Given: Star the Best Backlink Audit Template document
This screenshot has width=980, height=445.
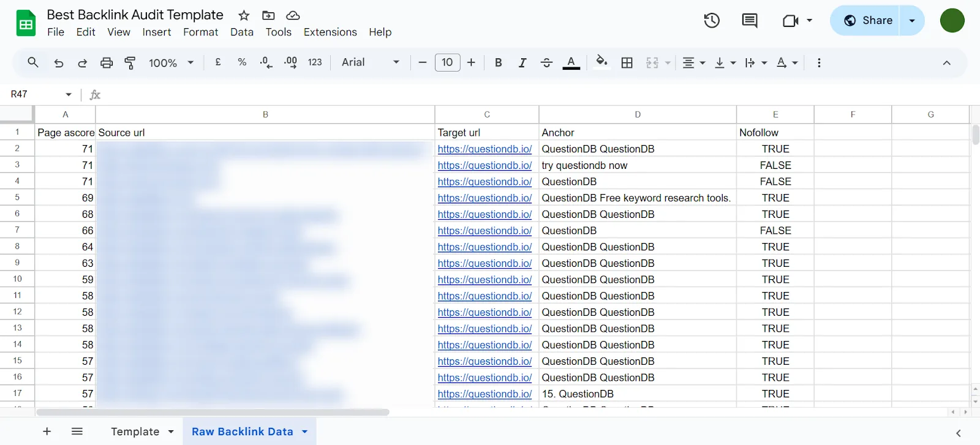Looking at the screenshot, I should [244, 15].
